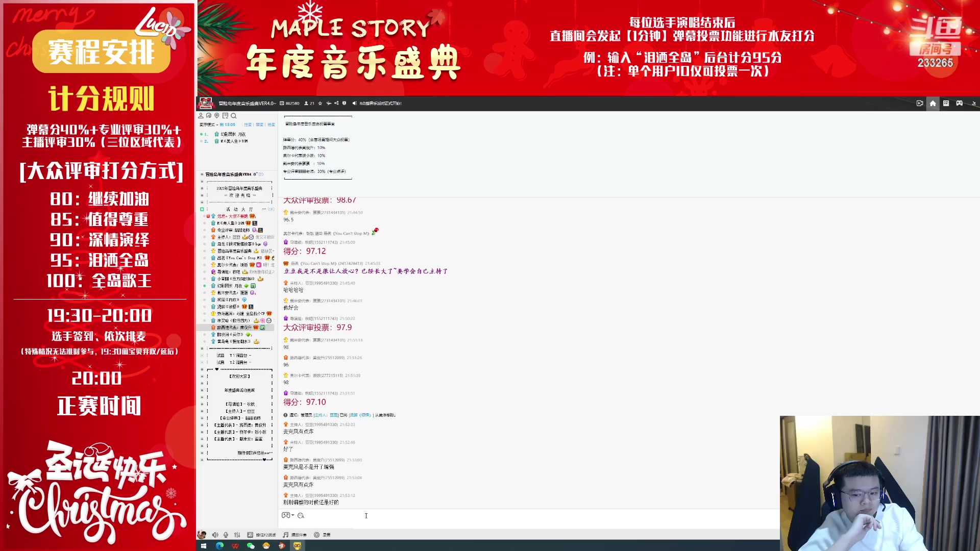
Task: Click the channel ID 862580 icon
Action: [x=282, y=103]
